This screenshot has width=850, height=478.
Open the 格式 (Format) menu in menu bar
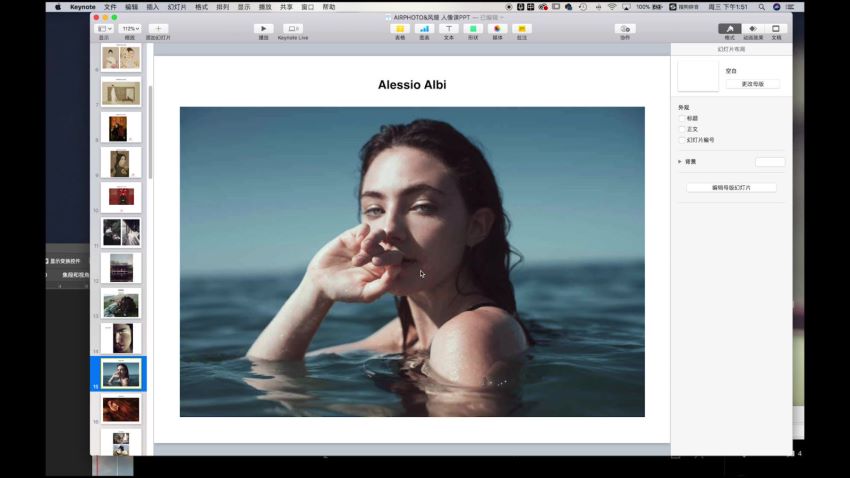point(201,7)
